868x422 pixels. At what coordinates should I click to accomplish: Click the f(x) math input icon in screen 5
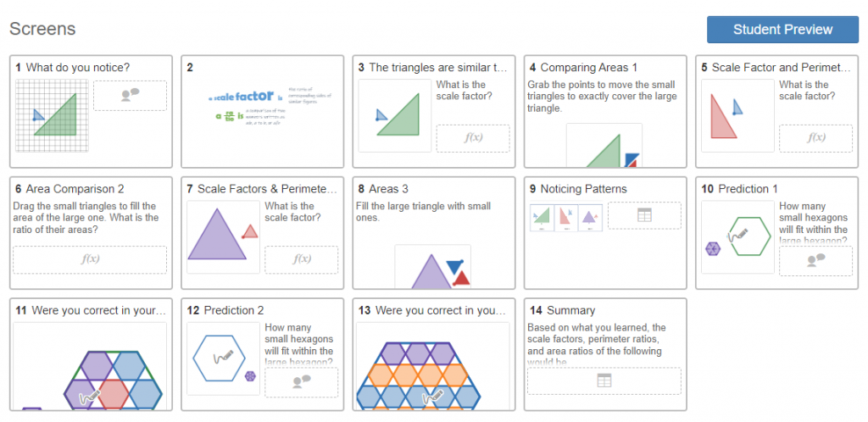coord(816,138)
